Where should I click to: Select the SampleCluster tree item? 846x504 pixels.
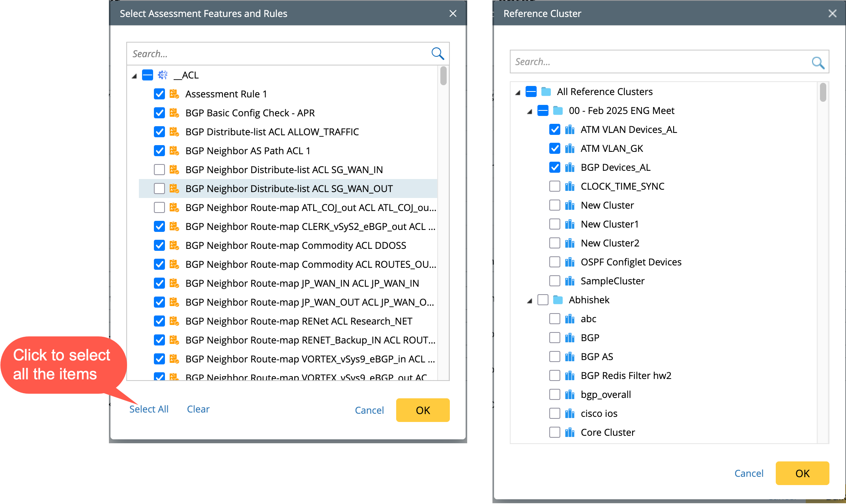[x=612, y=281]
